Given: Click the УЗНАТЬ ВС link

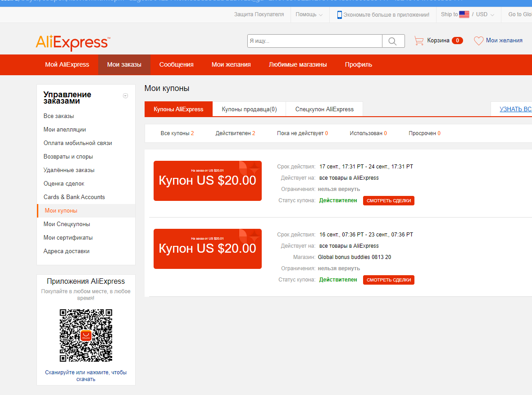Looking at the screenshot, I should click(515, 109).
